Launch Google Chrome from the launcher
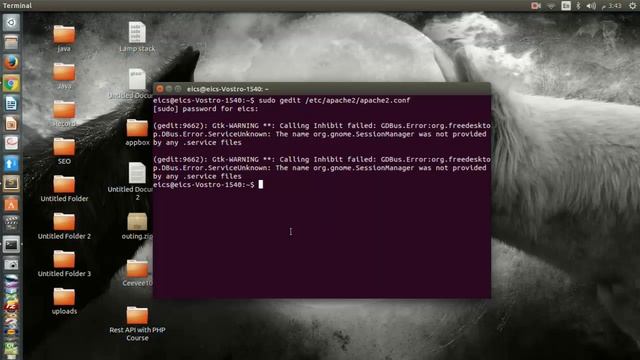This screenshot has width=640, height=360. pos(11,83)
